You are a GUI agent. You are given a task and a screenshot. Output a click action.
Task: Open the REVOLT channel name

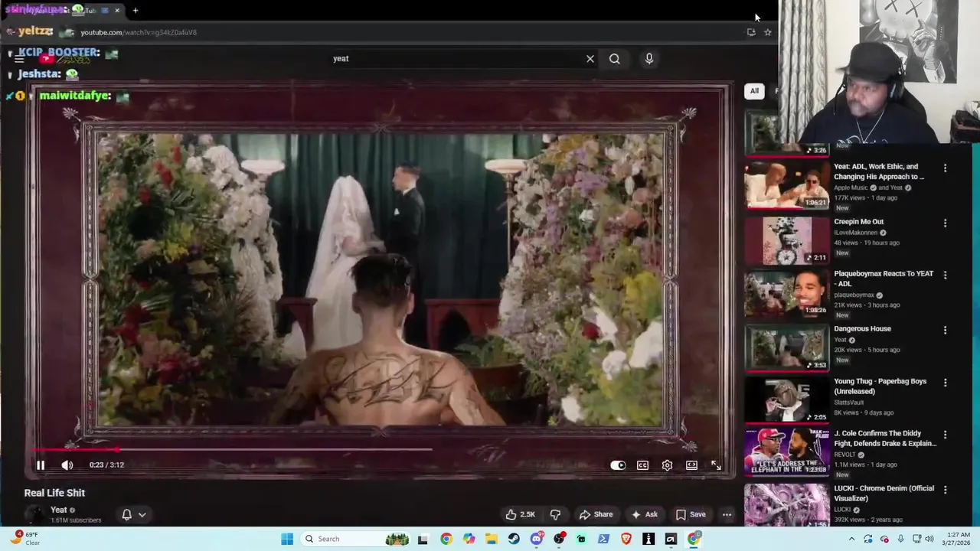(845, 455)
